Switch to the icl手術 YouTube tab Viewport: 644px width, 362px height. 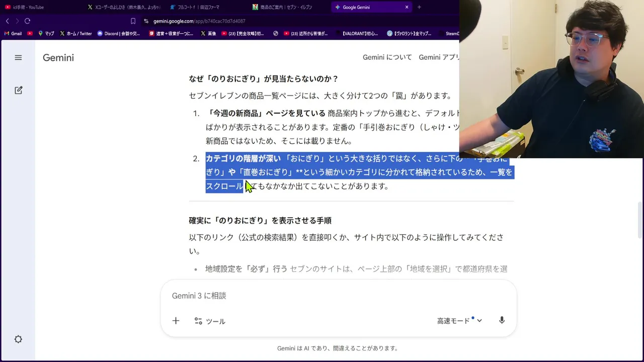click(40, 7)
